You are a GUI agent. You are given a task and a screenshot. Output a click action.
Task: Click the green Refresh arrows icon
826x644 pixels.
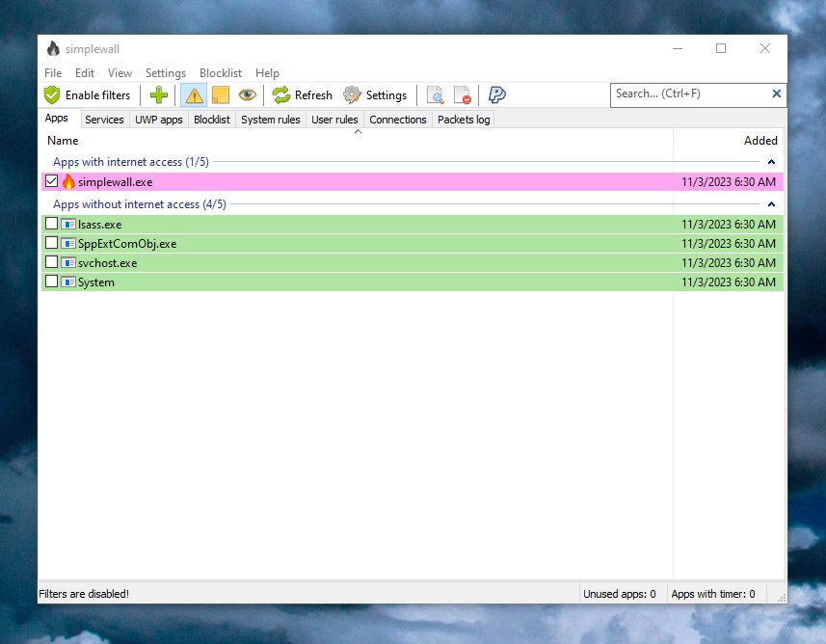(x=281, y=95)
